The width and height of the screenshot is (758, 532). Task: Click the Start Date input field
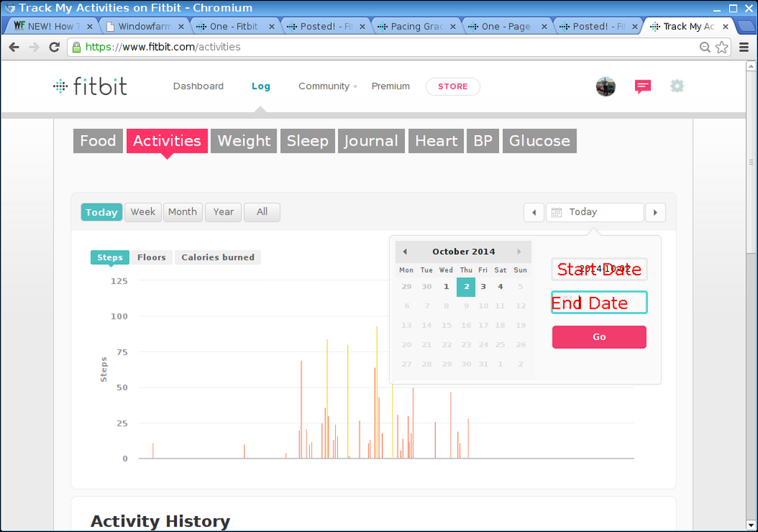click(x=599, y=269)
